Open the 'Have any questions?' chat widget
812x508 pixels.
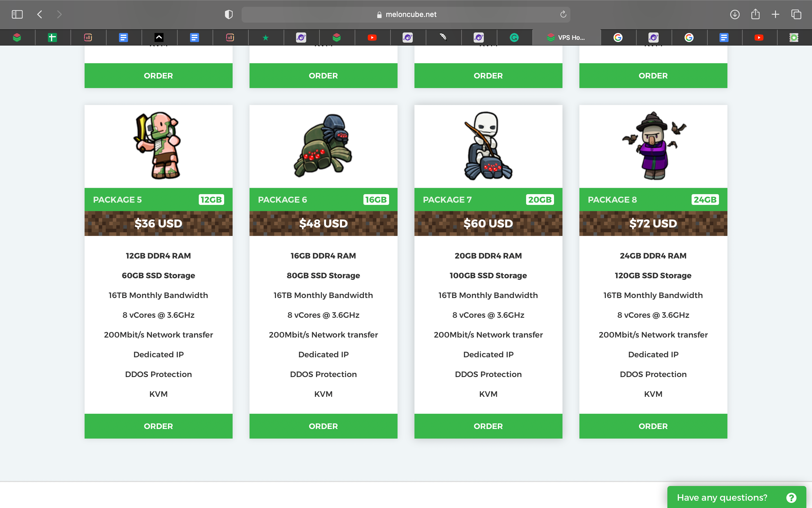click(x=736, y=497)
